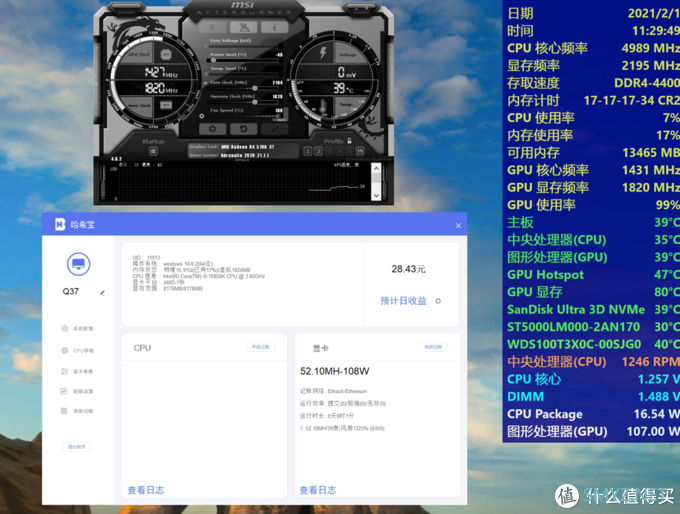Click the fan settings circle beside Fan Speed
The width and height of the screenshot is (680, 514).
(x=202, y=116)
